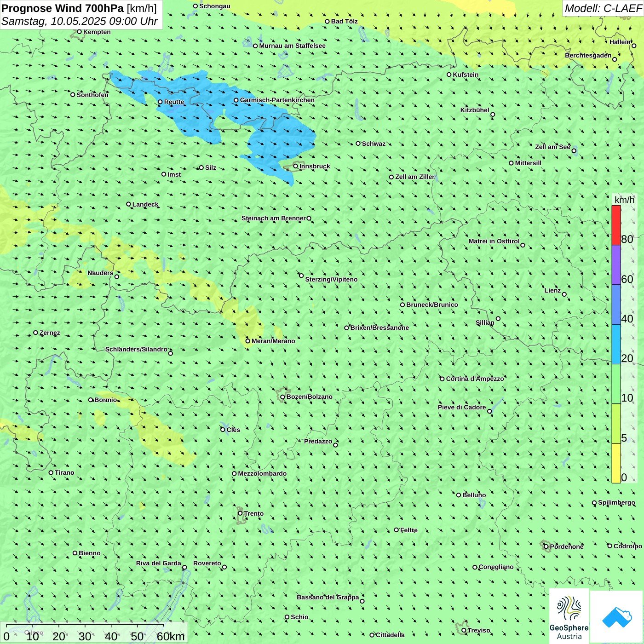
Task: Click the Kufstein city label
Action: 466,75
